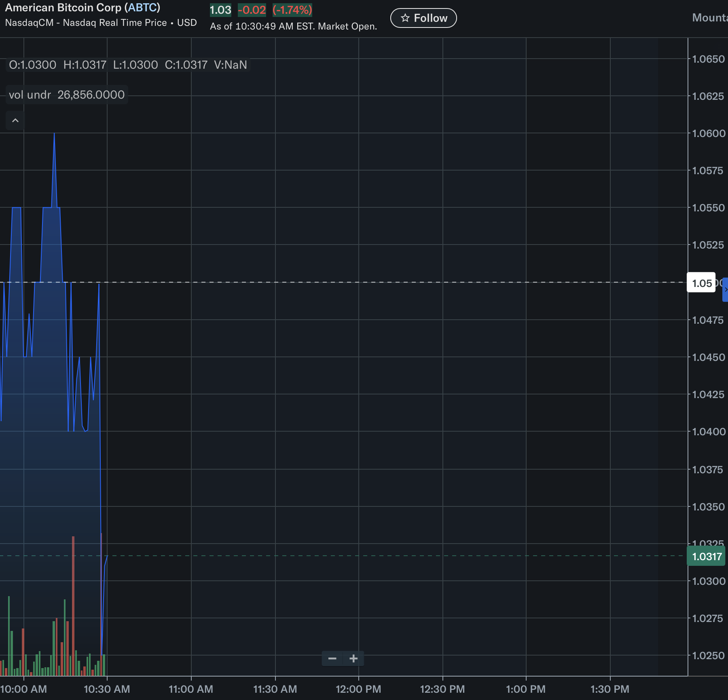
Task: Expand the blue side panel arrow
Action: pyautogui.click(x=725, y=289)
